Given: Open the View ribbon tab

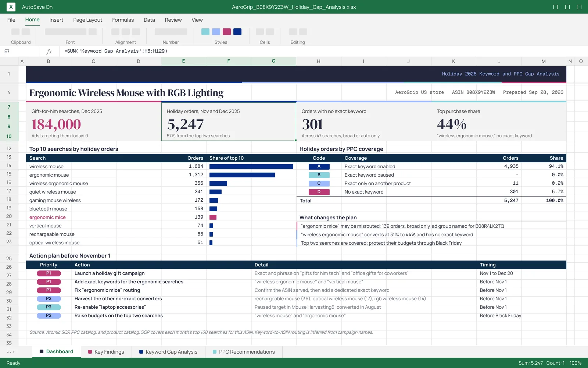Looking at the screenshot, I should tap(197, 20).
